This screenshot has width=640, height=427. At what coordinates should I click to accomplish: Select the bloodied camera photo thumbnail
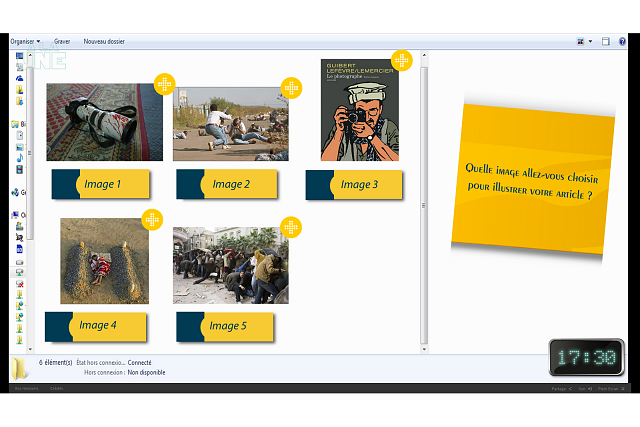(104, 122)
